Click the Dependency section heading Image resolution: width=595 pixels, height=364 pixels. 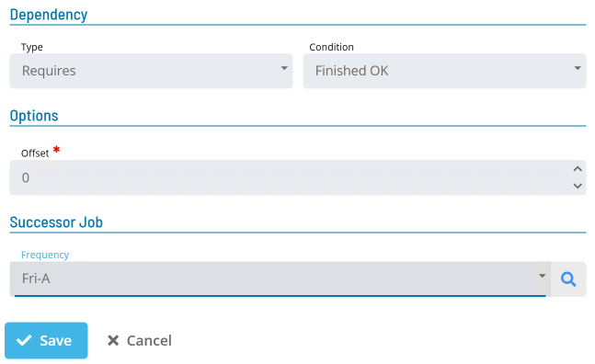(x=49, y=15)
